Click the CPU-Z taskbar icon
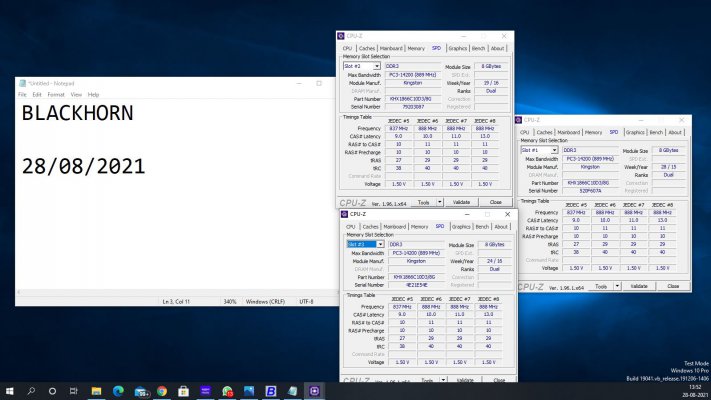The width and height of the screenshot is (711, 400). (314, 391)
